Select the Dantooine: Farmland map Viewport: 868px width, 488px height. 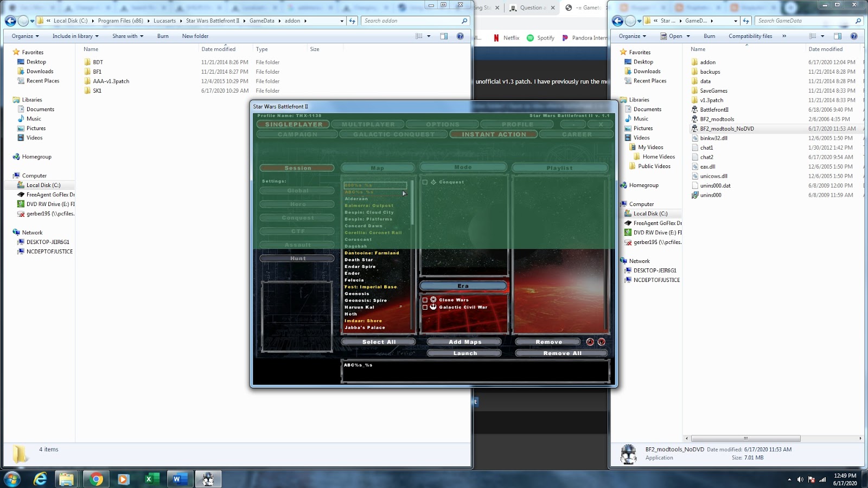tap(372, 253)
